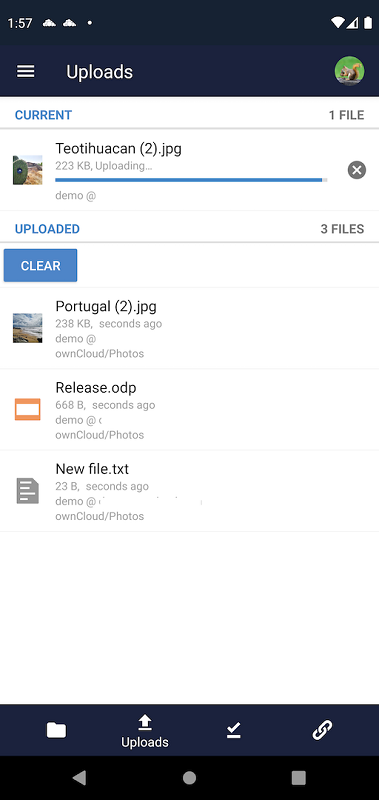Open the Release.odp uploaded entry
Screen dimensions: 379x800
point(189,409)
